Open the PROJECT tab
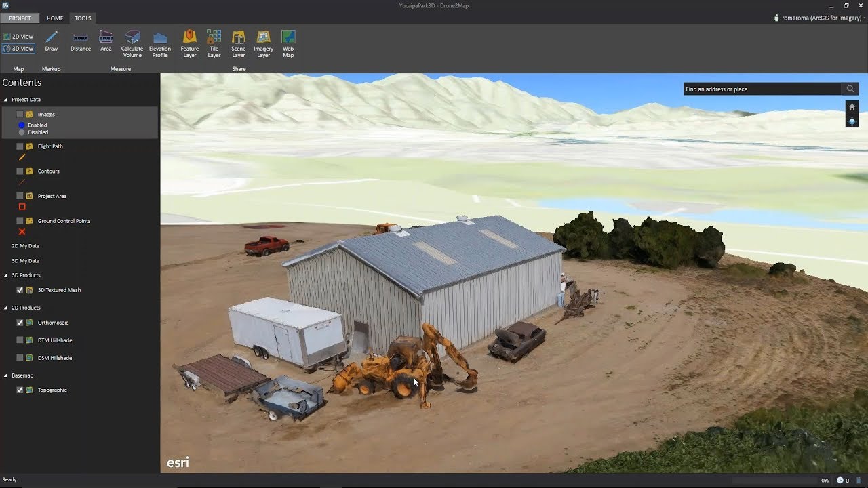 click(x=20, y=18)
